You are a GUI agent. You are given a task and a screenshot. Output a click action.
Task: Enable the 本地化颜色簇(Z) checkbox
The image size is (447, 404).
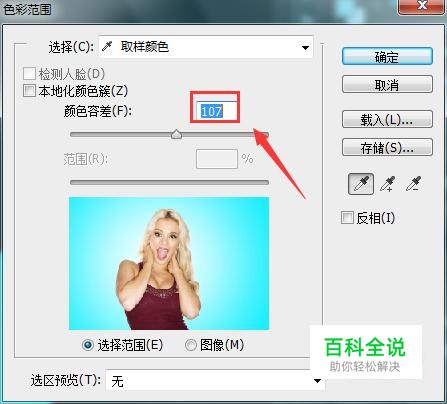point(29,91)
